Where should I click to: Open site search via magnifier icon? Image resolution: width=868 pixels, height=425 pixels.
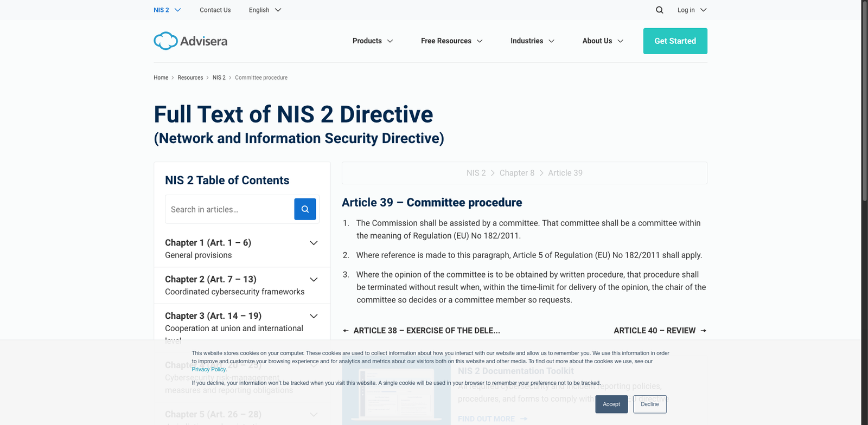[659, 10]
